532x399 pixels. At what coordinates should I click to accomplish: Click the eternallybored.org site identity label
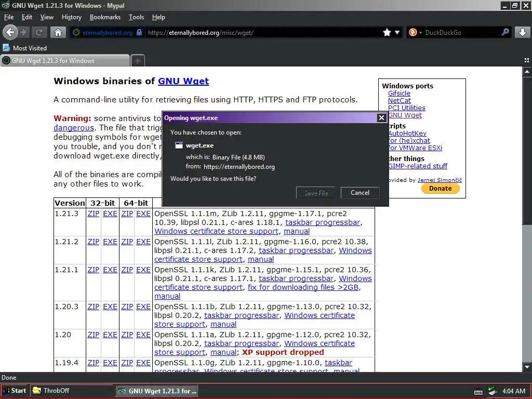[107, 33]
